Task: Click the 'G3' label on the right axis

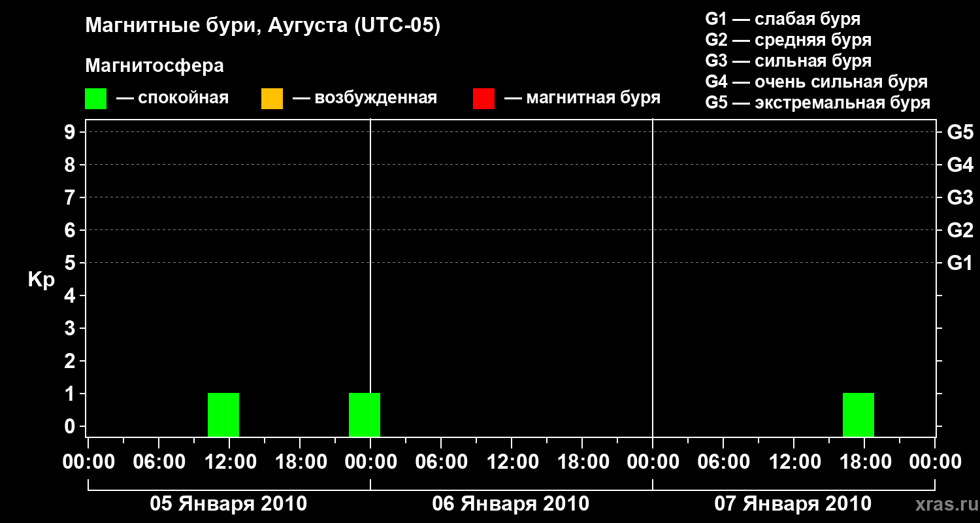Action: pyautogui.click(x=960, y=197)
